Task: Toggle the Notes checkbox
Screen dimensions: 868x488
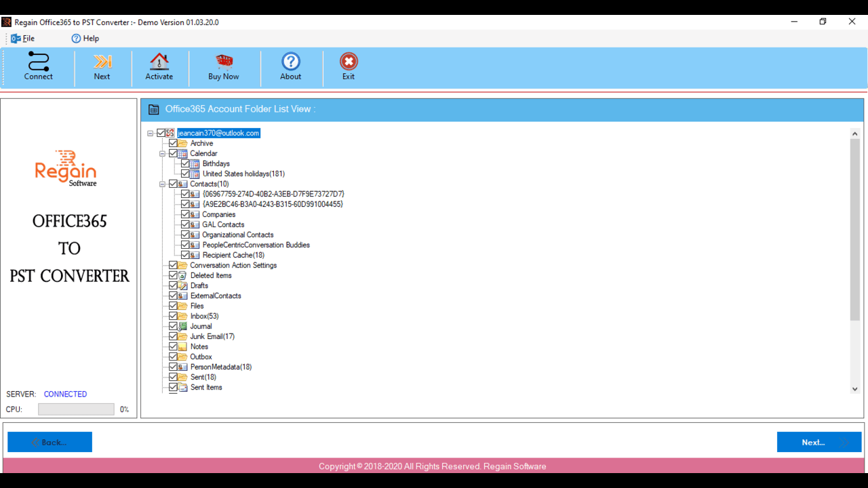Action: (173, 346)
